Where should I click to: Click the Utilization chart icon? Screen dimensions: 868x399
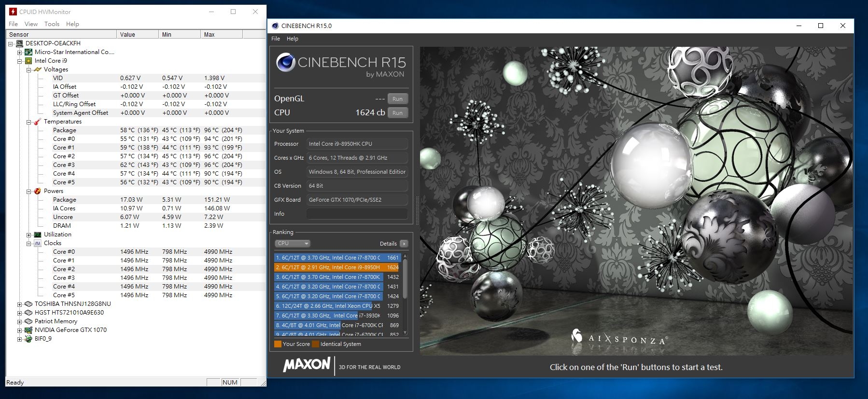click(38, 234)
